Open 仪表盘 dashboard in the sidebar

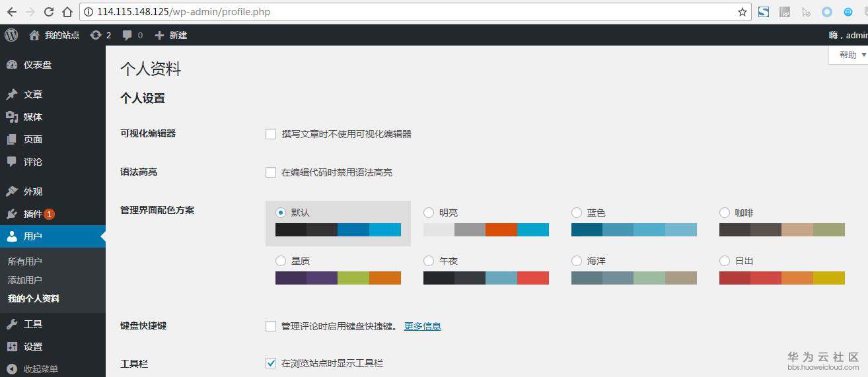coord(53,65)
